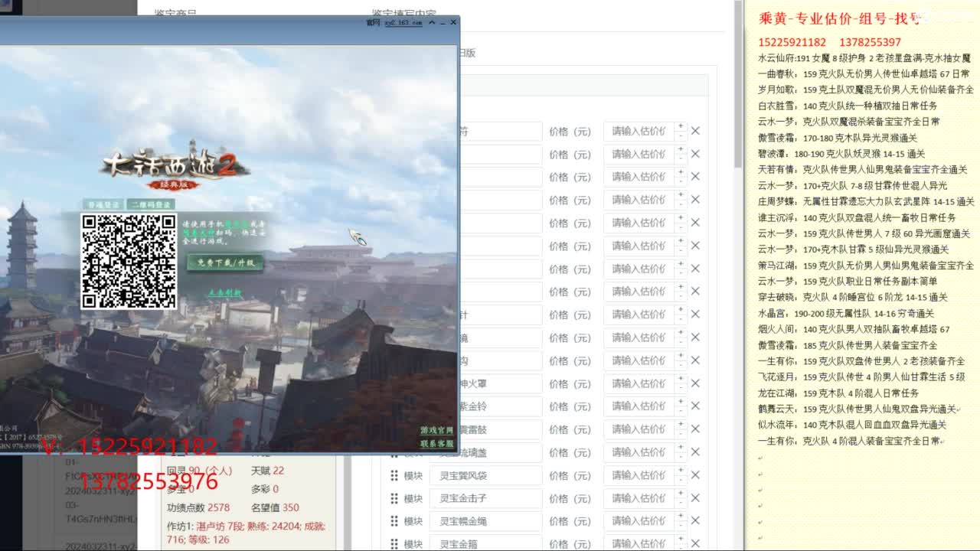Image resolution: width=980 pixels, height=551 pixels.
Task: Click the line starting 谁主沉浮
Action: point(857,218)
